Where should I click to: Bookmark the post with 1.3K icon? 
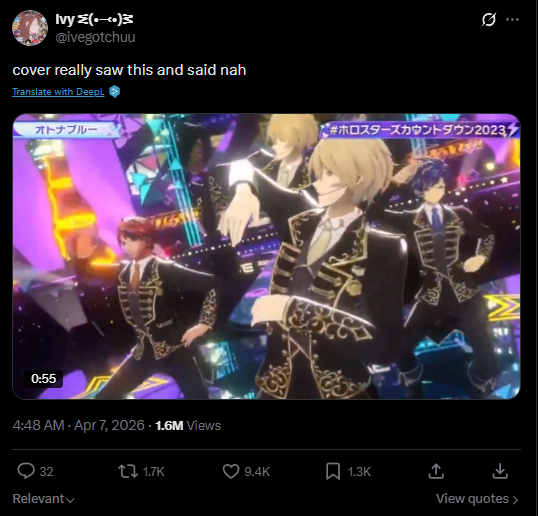click(x=333, y=471)
